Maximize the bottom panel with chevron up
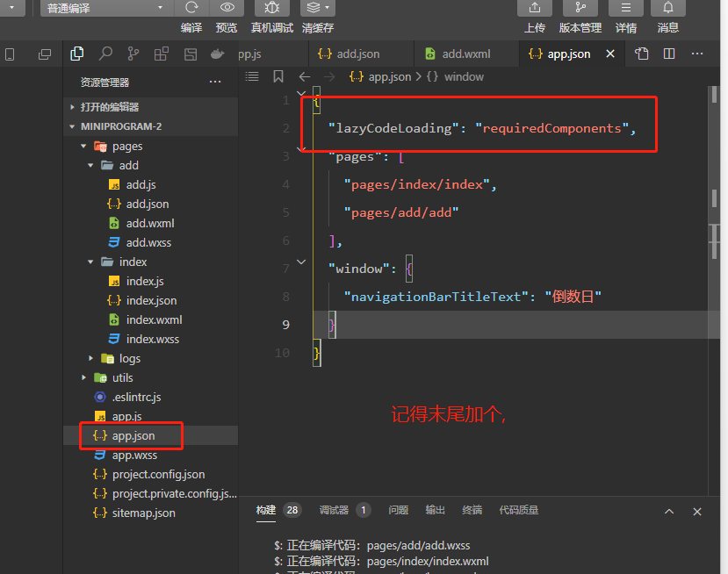 click(669, 512)
